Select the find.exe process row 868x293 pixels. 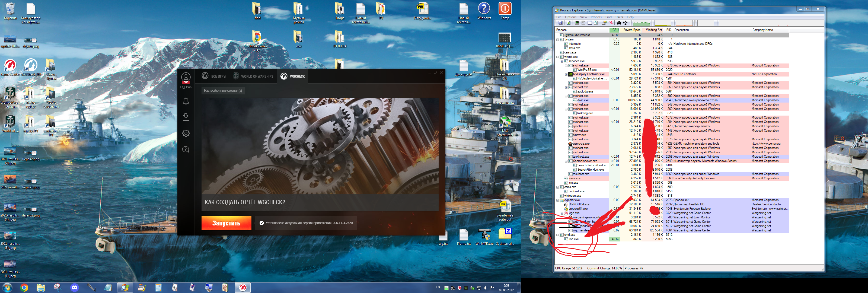coord(672,239)
